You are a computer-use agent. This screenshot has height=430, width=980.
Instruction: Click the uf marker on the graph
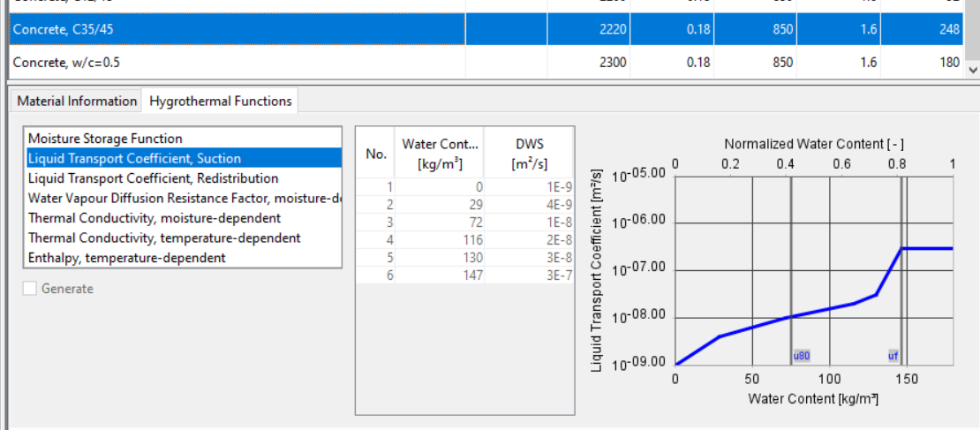[x=893, y=356]
